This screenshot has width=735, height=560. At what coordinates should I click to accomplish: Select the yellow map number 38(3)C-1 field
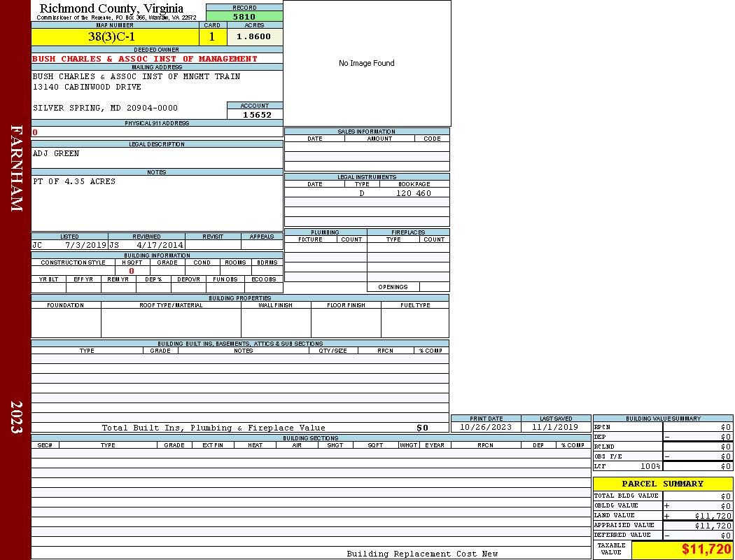tap(115, 37)
